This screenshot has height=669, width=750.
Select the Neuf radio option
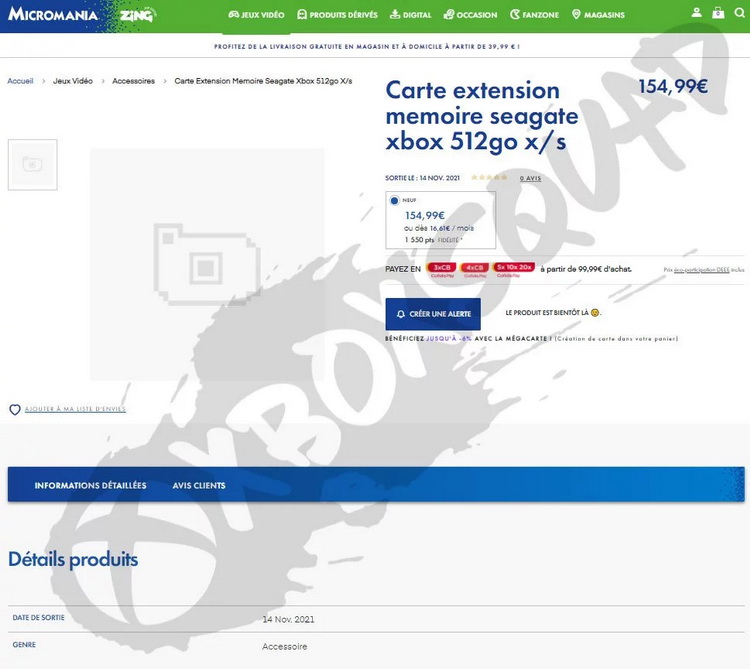pos(395,201)
